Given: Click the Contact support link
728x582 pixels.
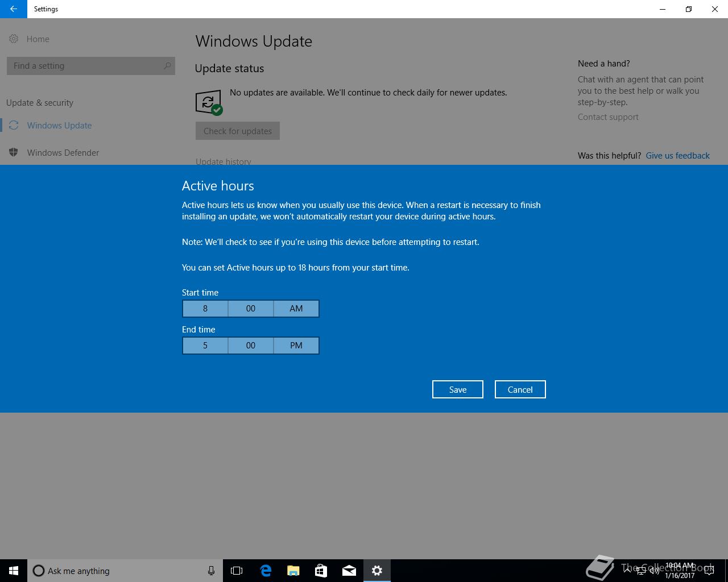Looking at the screenshot, I should coord(608,117).
